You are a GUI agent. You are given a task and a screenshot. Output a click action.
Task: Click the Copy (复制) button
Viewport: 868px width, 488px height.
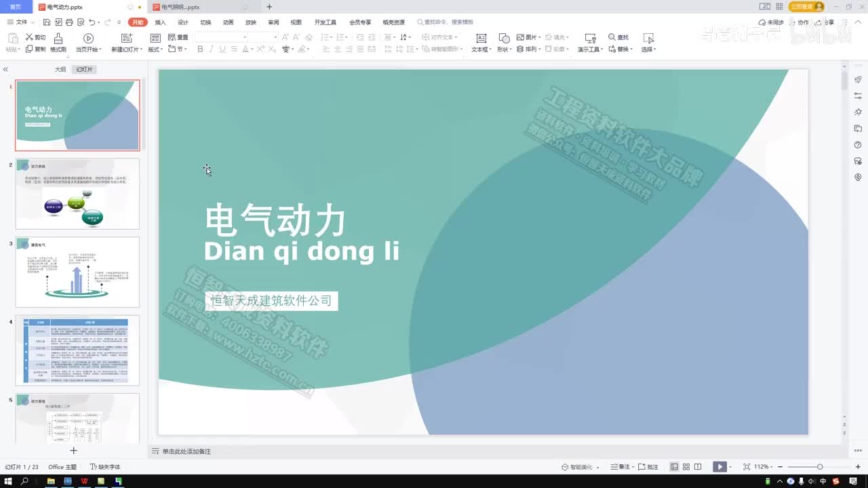(x=35, y=49)
